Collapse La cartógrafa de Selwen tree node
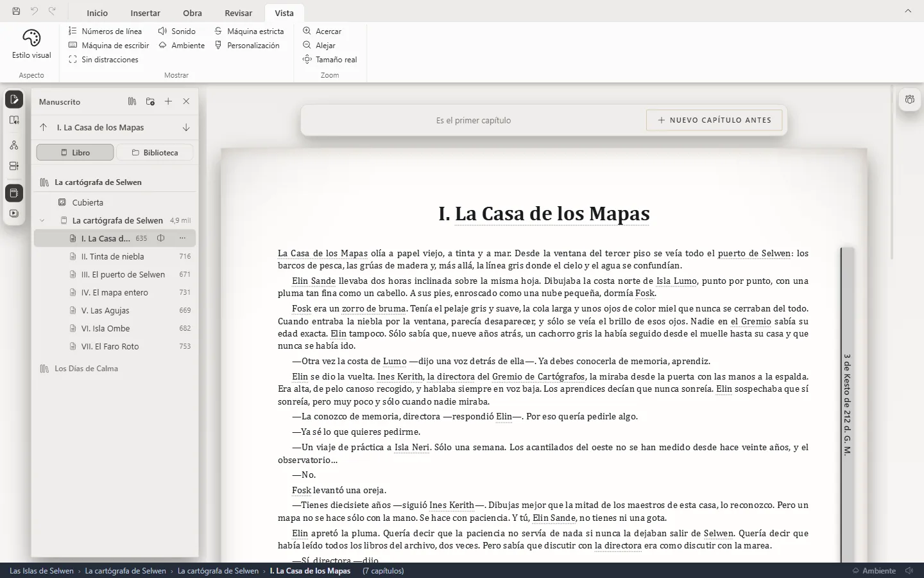924x578 pixels. [42, 220]
